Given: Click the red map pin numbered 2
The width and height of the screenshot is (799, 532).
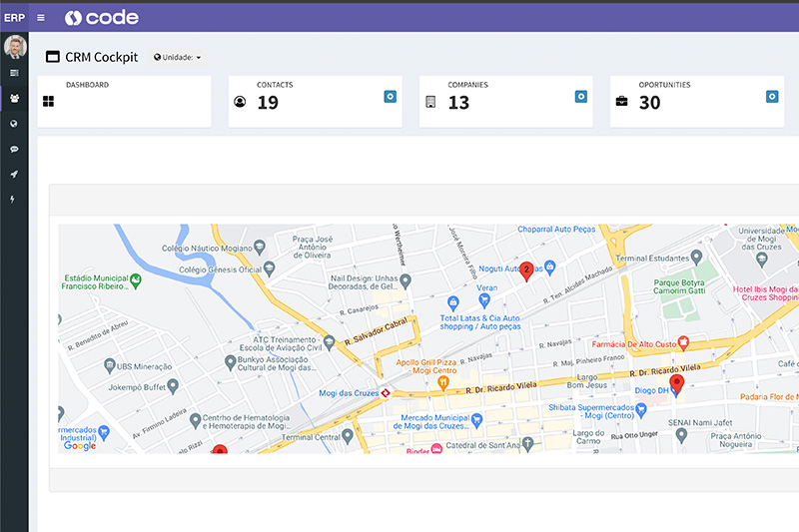Looking at the screenshot, I should click(x=526, y=270).
